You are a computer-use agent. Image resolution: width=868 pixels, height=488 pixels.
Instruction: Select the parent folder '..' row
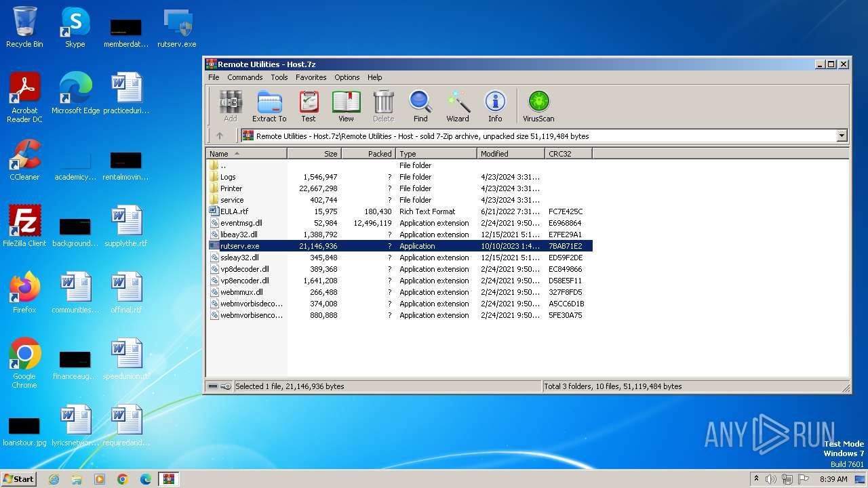399,165
